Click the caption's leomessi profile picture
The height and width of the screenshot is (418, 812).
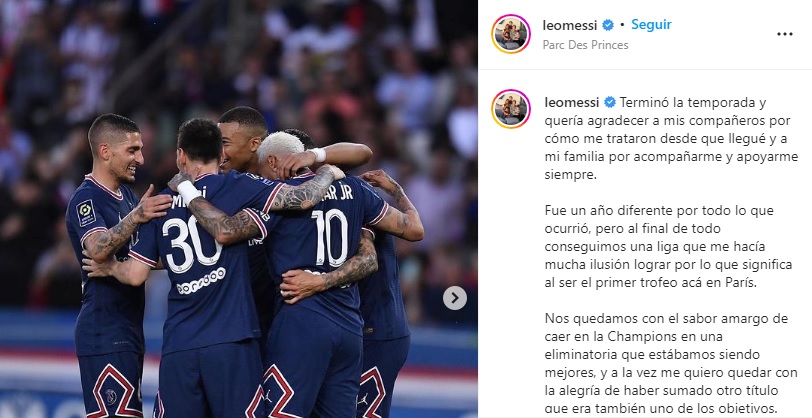tap(511, 109)
